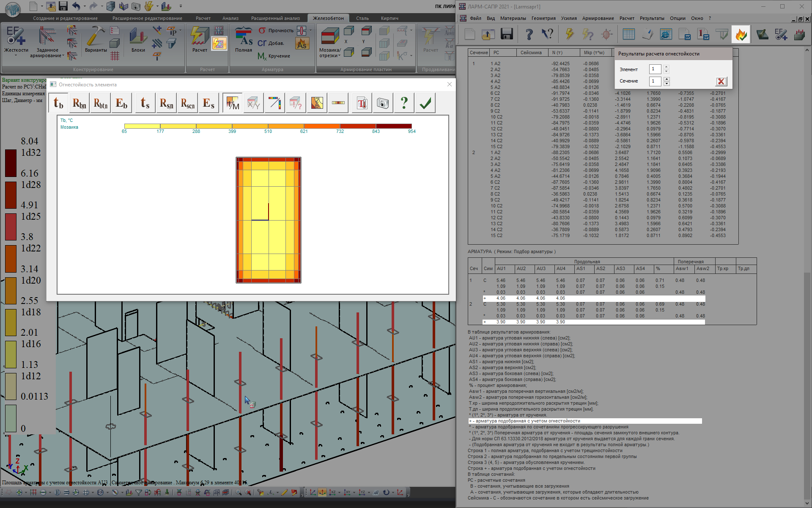Viewport: 812px width, 508px height.
Task: Click the fire resistance flame icon
Action: (x=741, y=34)
